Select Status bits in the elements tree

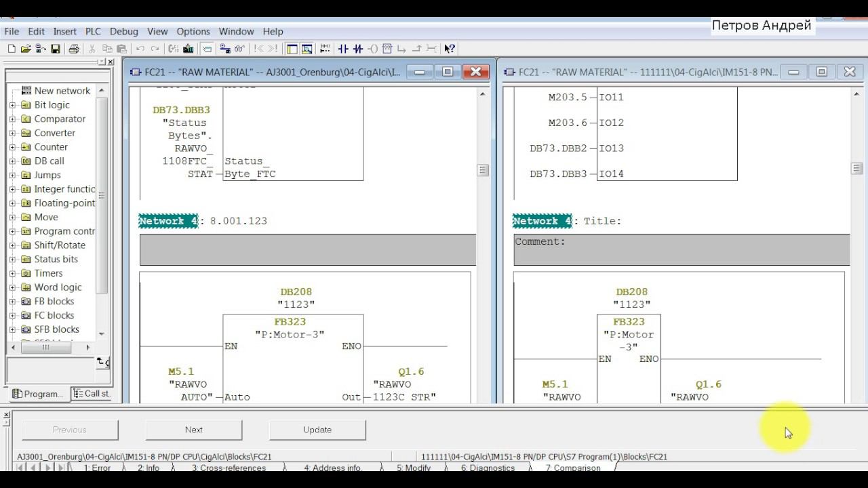pos(56,259)
